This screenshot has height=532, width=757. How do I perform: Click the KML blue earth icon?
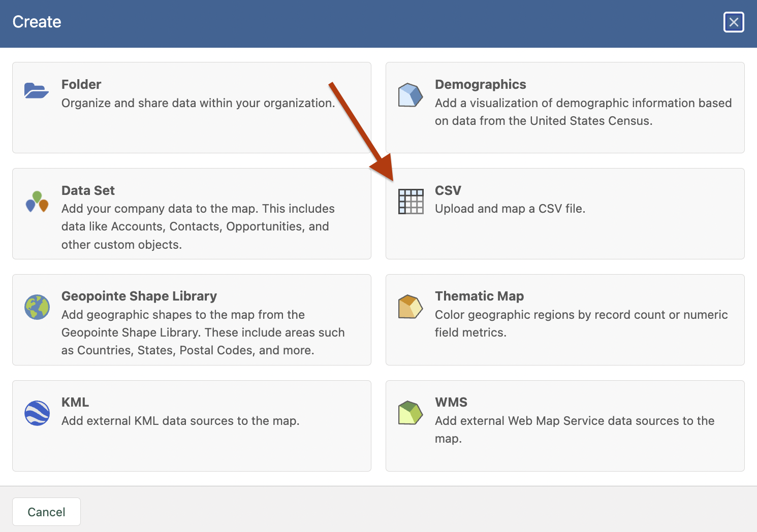[37, 413]
